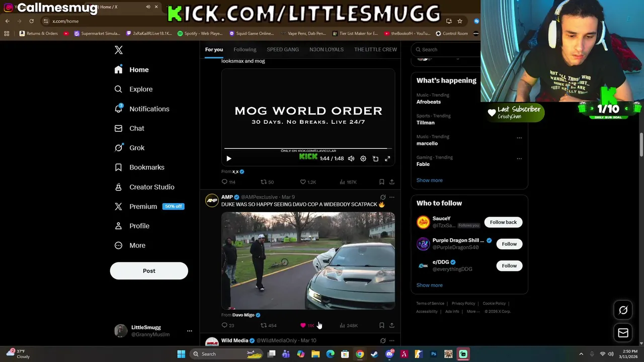This screenshot has width=644, height=362.
Task: Open more options on the AMP post
Action: (x=392, y=197)
